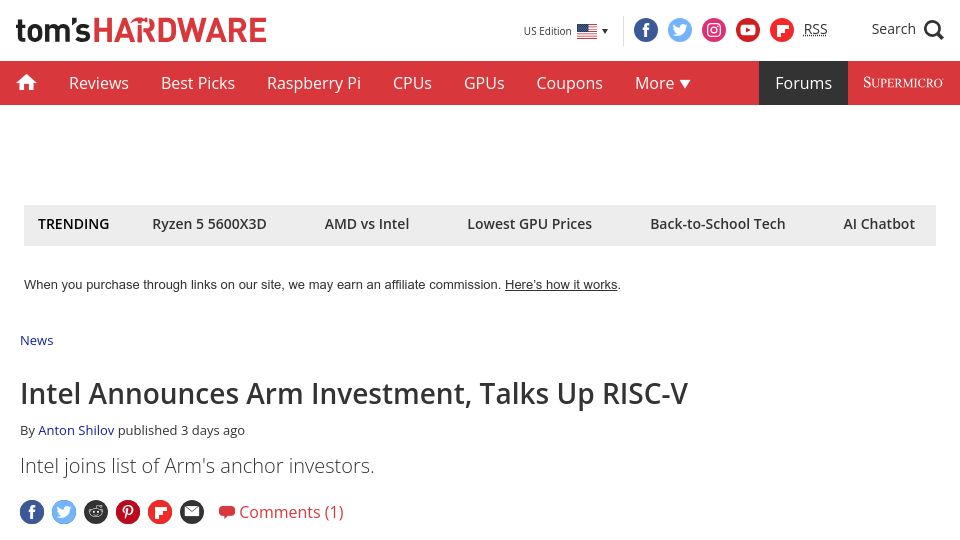The height and width of the screenshot is (540, 960).
Task: Open Tom's Hardware Flipboard page in header
Action: click(x=782, y=30)
